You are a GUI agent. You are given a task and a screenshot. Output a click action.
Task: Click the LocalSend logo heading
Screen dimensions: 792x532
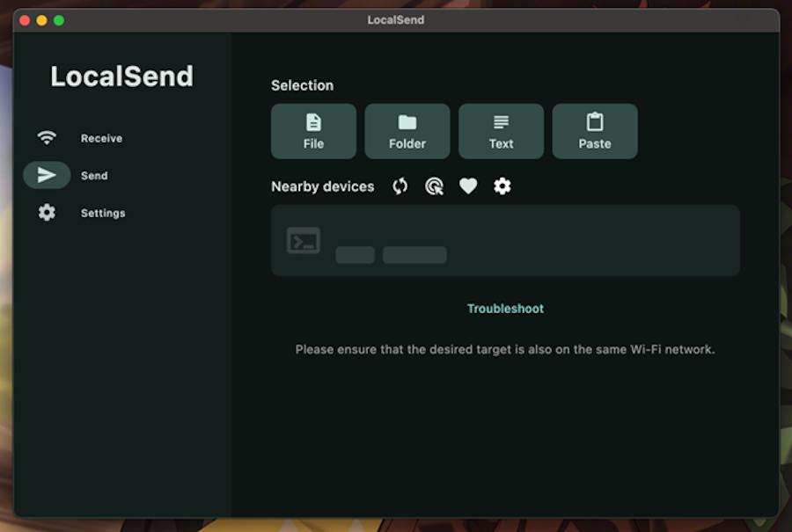121,77
